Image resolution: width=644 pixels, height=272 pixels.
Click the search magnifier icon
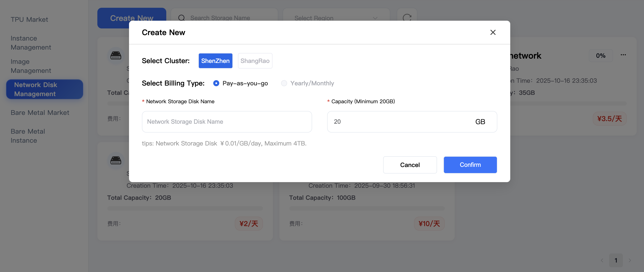[x=181, y=18]
